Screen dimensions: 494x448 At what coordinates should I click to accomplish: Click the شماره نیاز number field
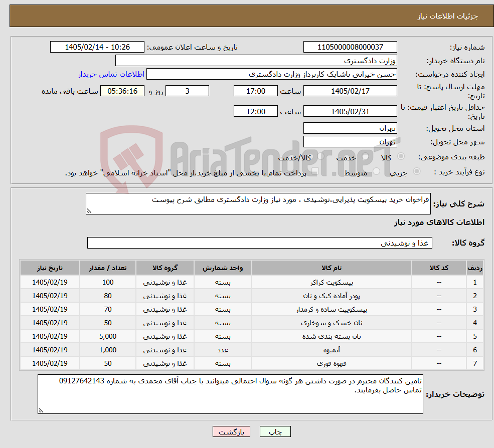350,47
